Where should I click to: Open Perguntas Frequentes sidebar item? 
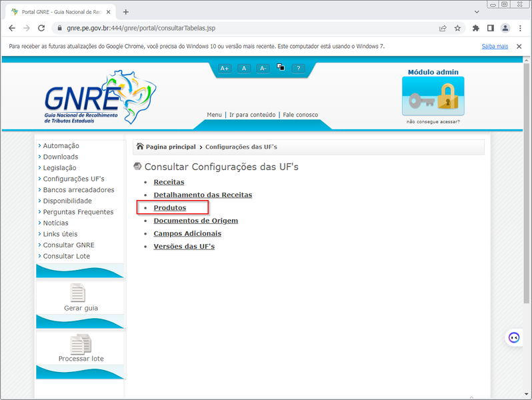click(78, 212)
